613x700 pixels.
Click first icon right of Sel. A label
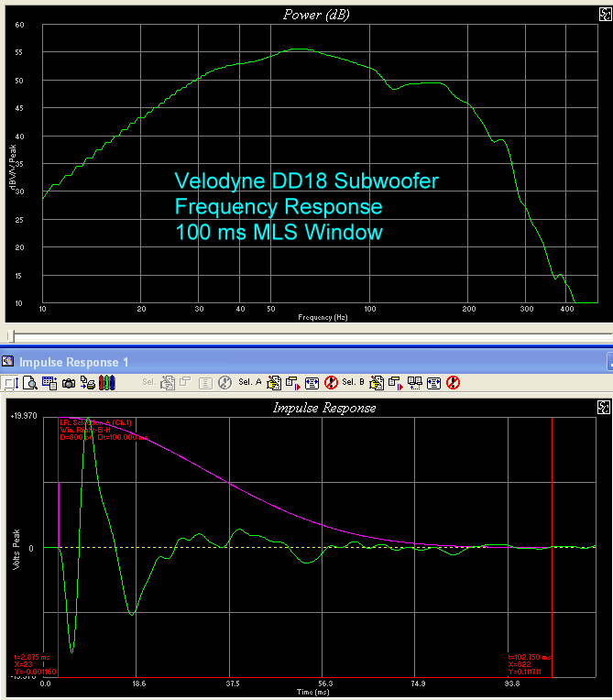pos(273,382)
